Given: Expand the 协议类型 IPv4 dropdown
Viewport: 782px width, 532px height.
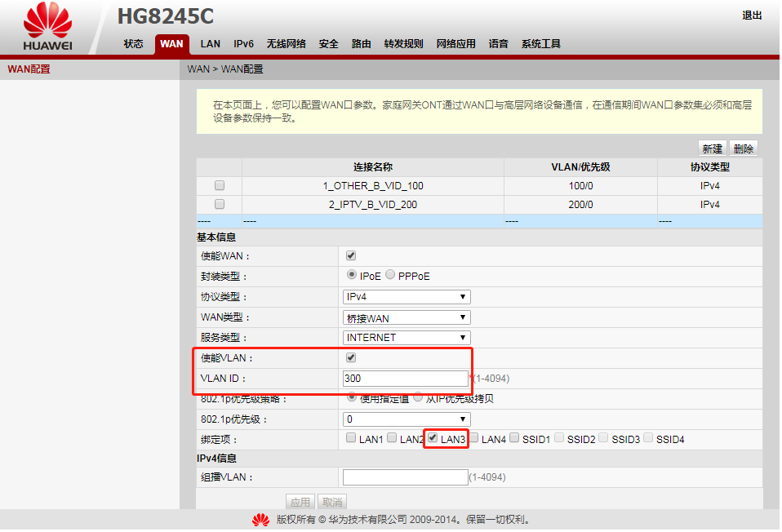Looking at the screenshot, I should pos(406,297).
